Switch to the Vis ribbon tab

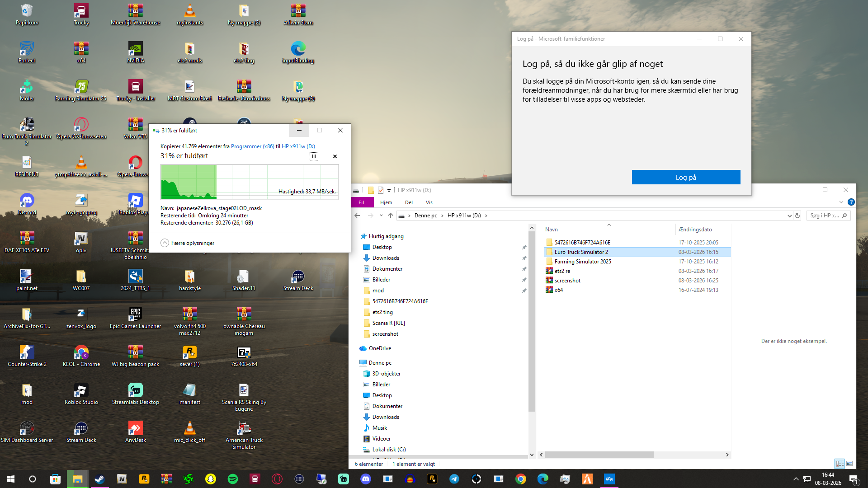coord(429,202)
